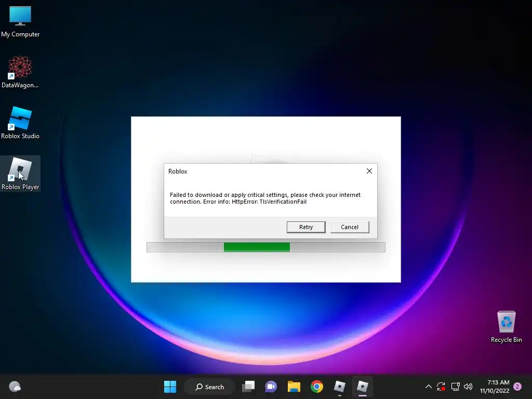Click Cancel in the Roblox error dialog
Viewport: 532px width, 399px height.
click(x=350, y=227)
